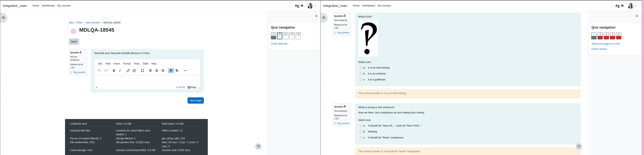
Task: Click Undo in the essay editor toolbar
Action: [99, 71]
